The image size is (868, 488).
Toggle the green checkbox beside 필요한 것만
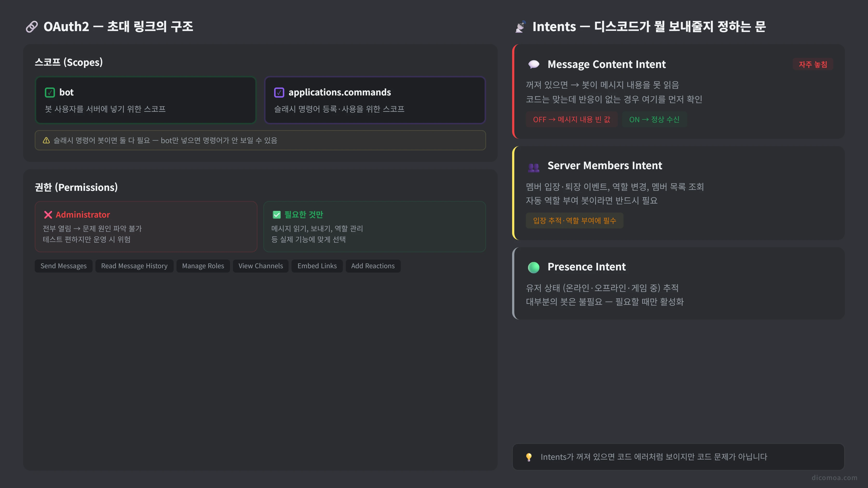(x=277, y=214)
